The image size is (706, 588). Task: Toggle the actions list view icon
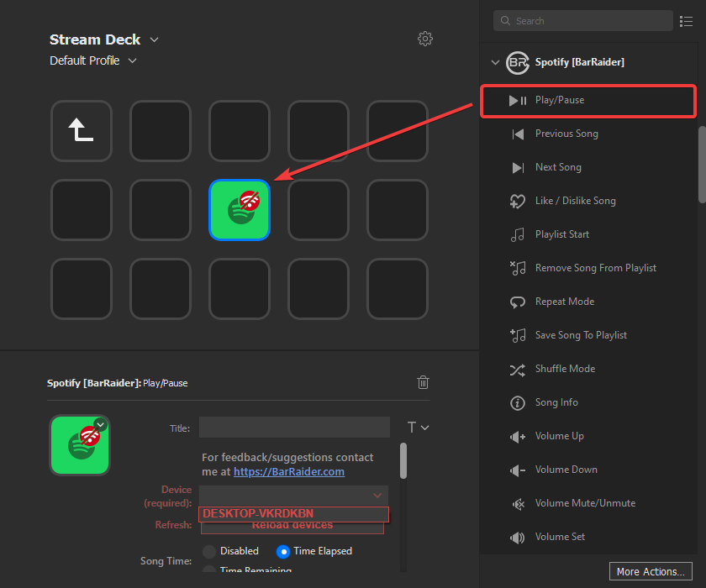click(x=686, y=21)
